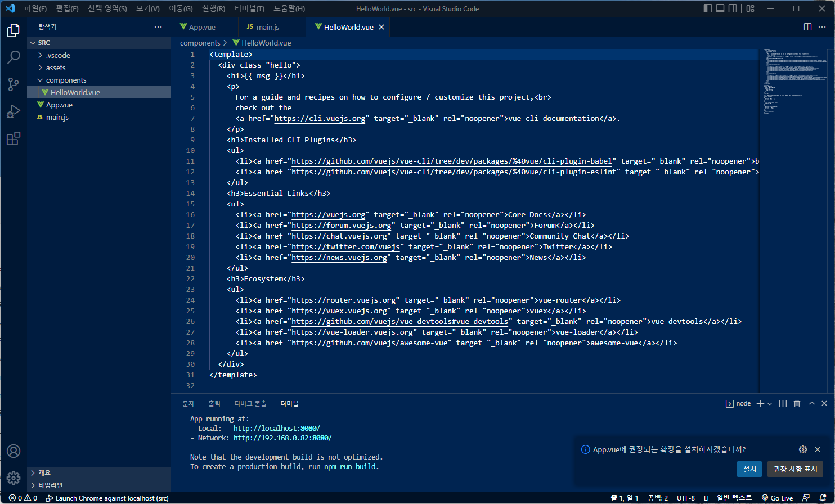The image size is (835, 504).
Task: Kill terminal with trash icon
Action: click(797, 404)
